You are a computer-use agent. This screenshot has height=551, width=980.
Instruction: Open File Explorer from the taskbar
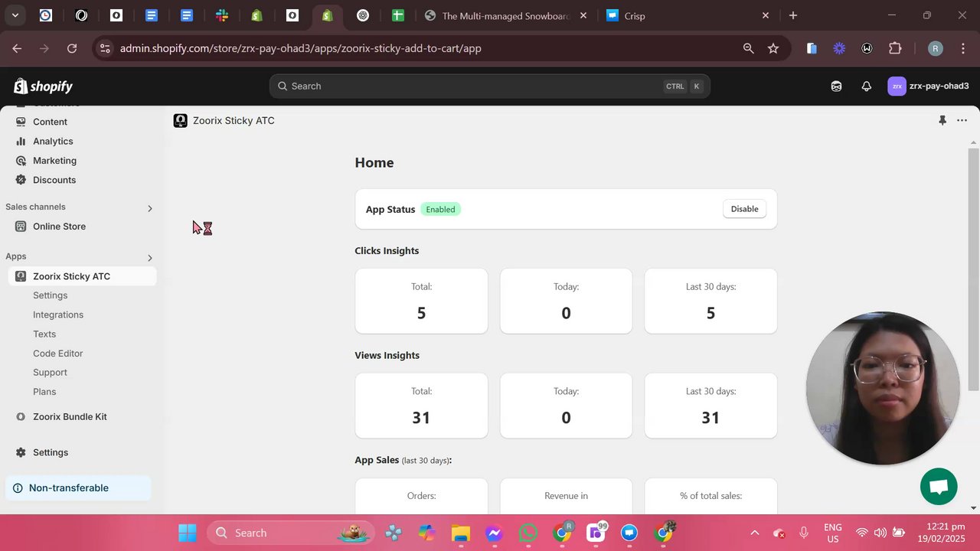pos(460,533)
